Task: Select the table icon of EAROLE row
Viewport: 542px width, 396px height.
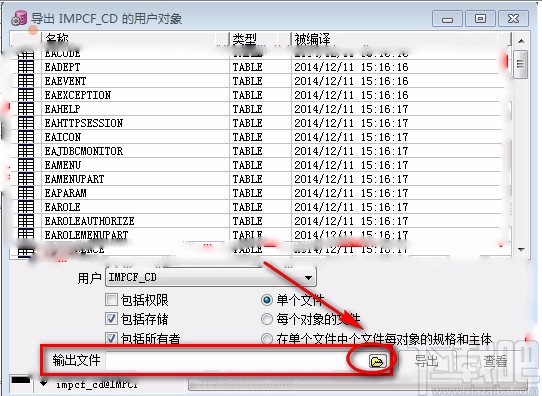Action: (26, 207)
